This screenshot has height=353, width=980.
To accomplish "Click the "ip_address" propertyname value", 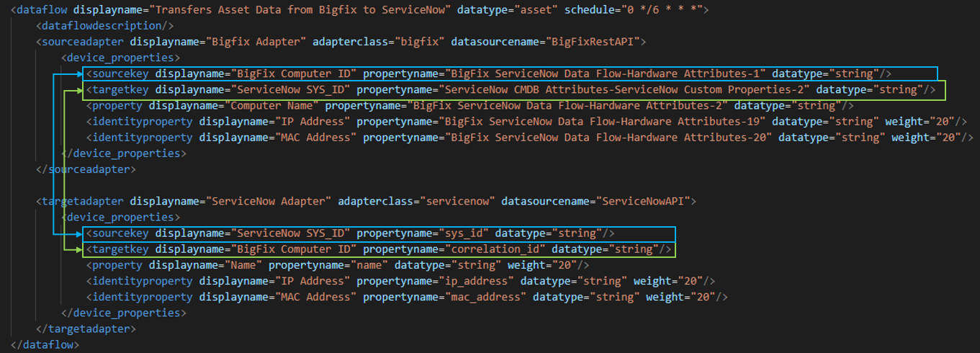I will (476, 281).
